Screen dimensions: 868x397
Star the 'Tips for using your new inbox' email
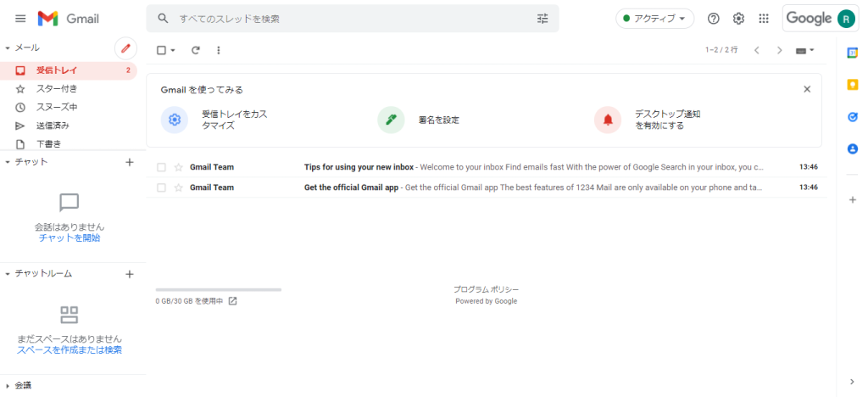(x=178, y=167)
